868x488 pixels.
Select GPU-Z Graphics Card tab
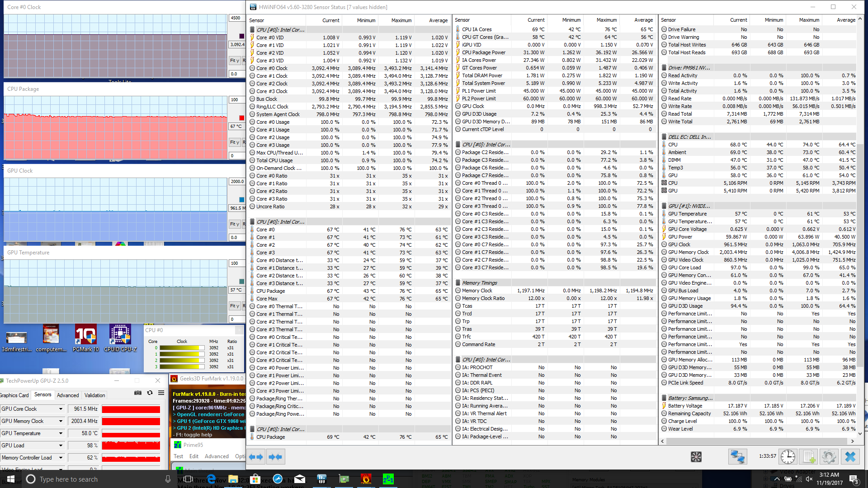pyautogui.click(x=14, y=395)
